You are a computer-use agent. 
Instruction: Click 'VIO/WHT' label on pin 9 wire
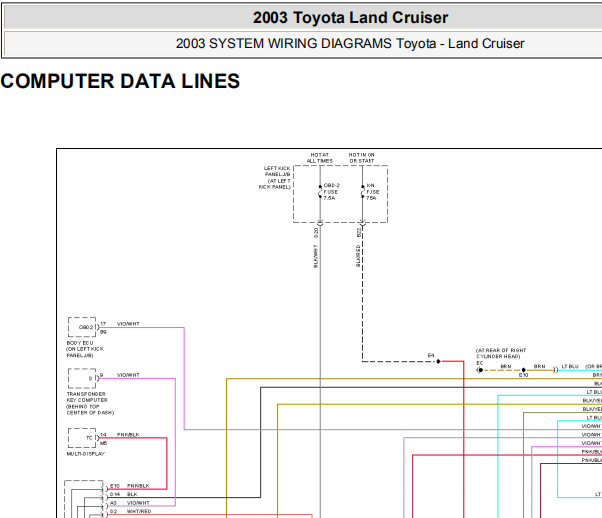(x=128, y=375)
